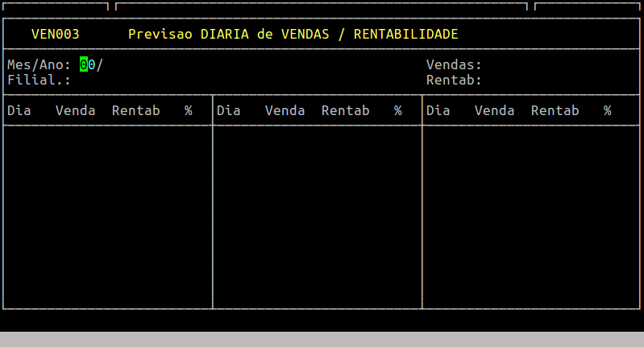Click the Mes/Ano month input field
The height and width of the screenshot is (347, 644).
click(87, 65)
